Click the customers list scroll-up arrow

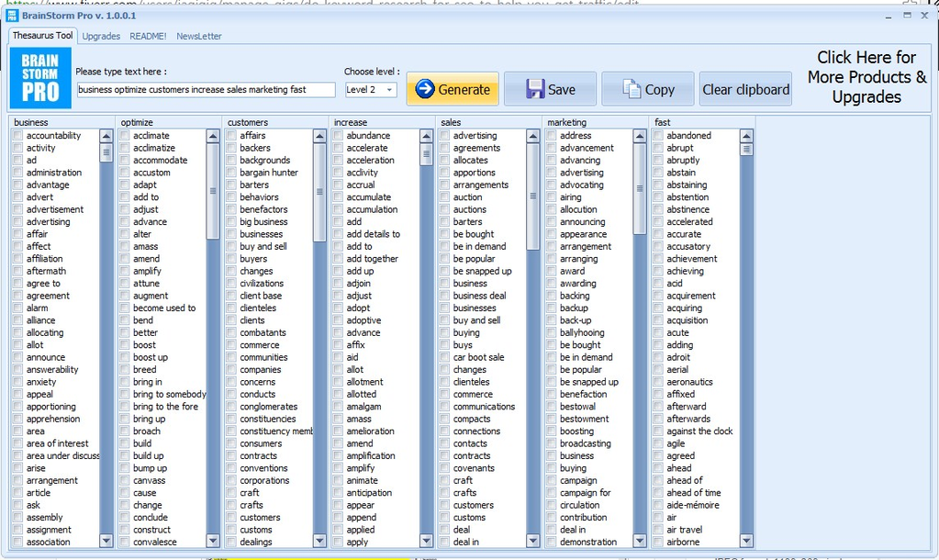[x=319, y=136]
